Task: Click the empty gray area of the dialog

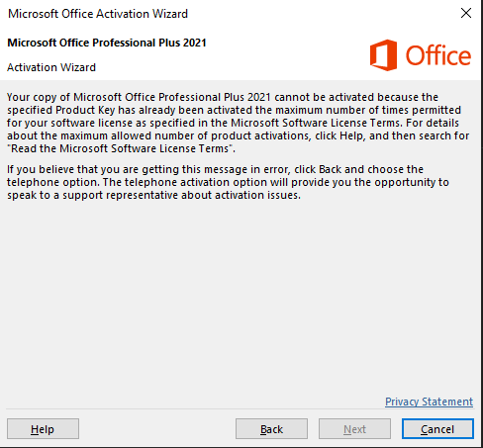Action: pos(241,297)
